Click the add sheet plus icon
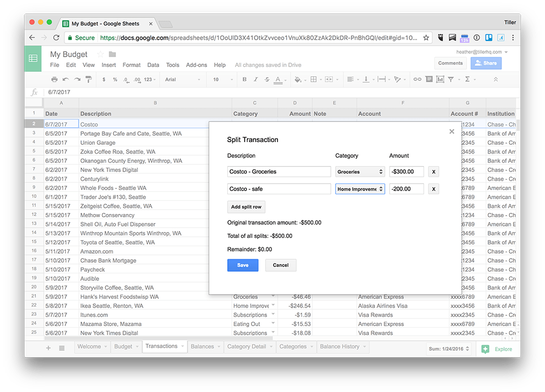 click(x=49, y=348)
